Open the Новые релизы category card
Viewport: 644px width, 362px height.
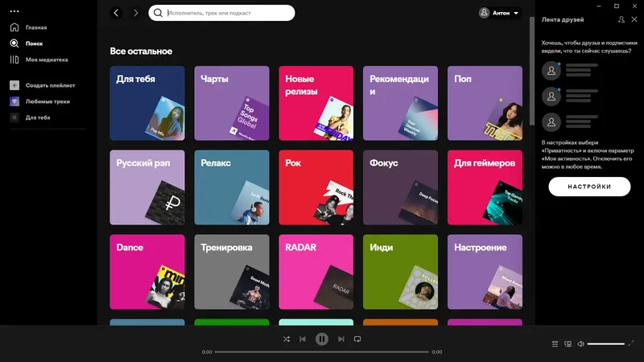coord(316,103)
